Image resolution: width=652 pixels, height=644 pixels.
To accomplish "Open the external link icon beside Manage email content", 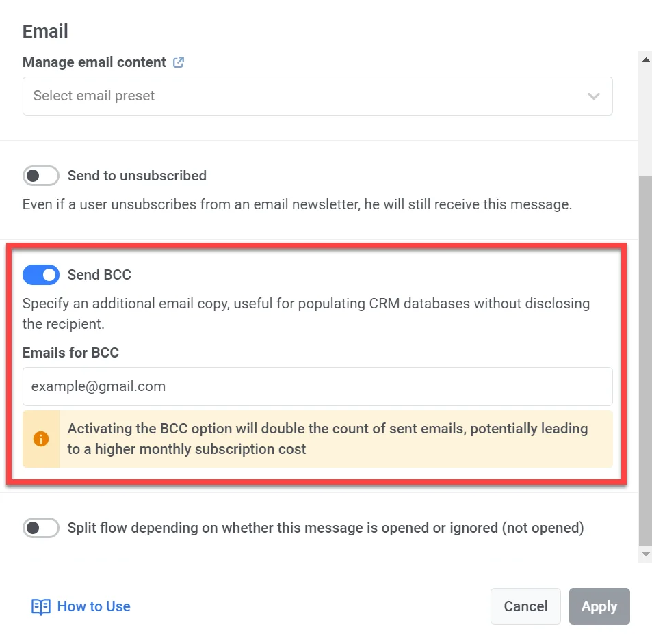I will tap(179, 62).
